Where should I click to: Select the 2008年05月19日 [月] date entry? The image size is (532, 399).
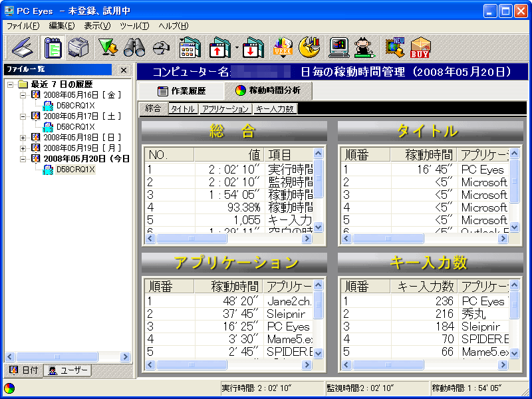(x=82, y=148)
